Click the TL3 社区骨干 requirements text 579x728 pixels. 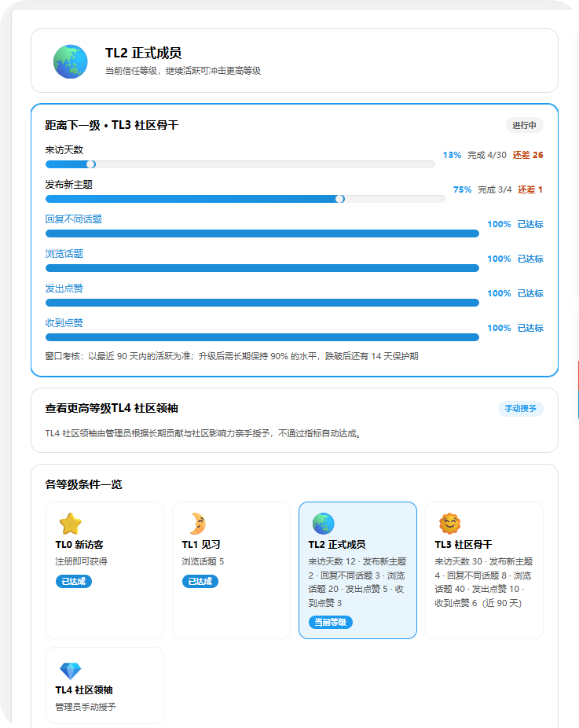click(x=484, y=583)
